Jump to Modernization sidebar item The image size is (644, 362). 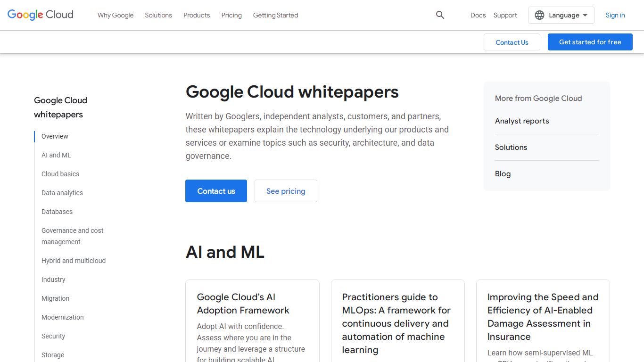pos(63,317)
